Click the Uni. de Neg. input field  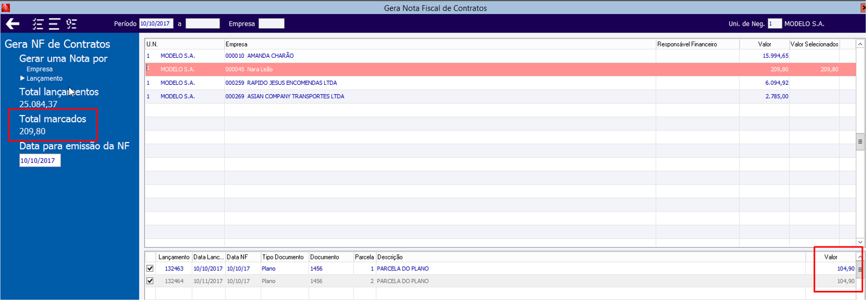(775, 24)
